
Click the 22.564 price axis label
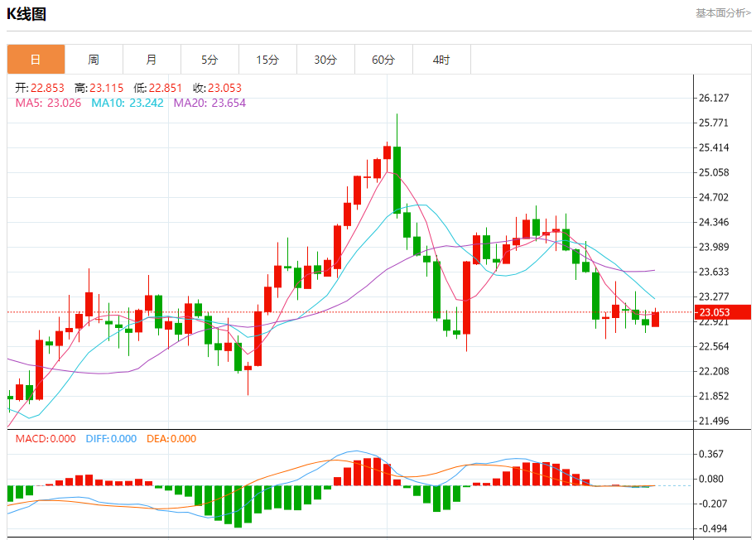(714, 346)
